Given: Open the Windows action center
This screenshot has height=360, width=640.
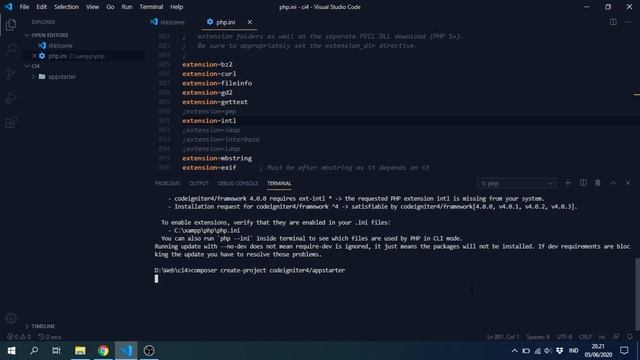Looking at the screenshot, I should (624, 351).
